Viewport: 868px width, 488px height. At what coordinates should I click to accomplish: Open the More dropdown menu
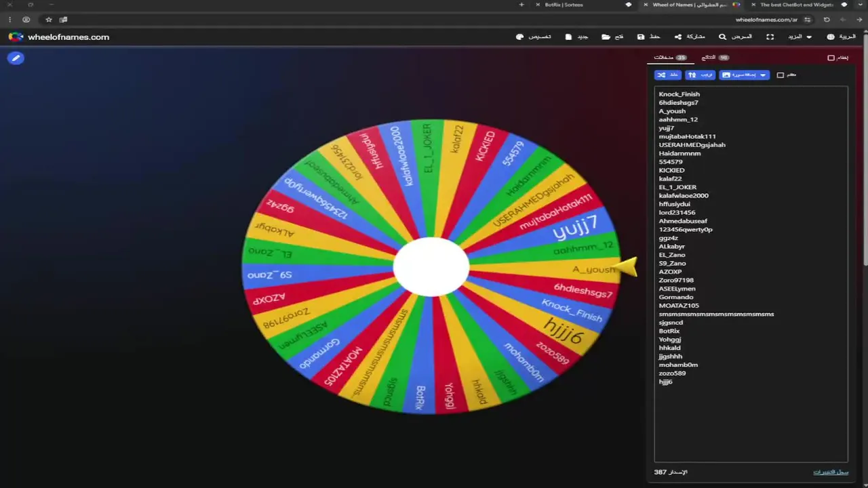pyautogui.click(x=799, y=37)
